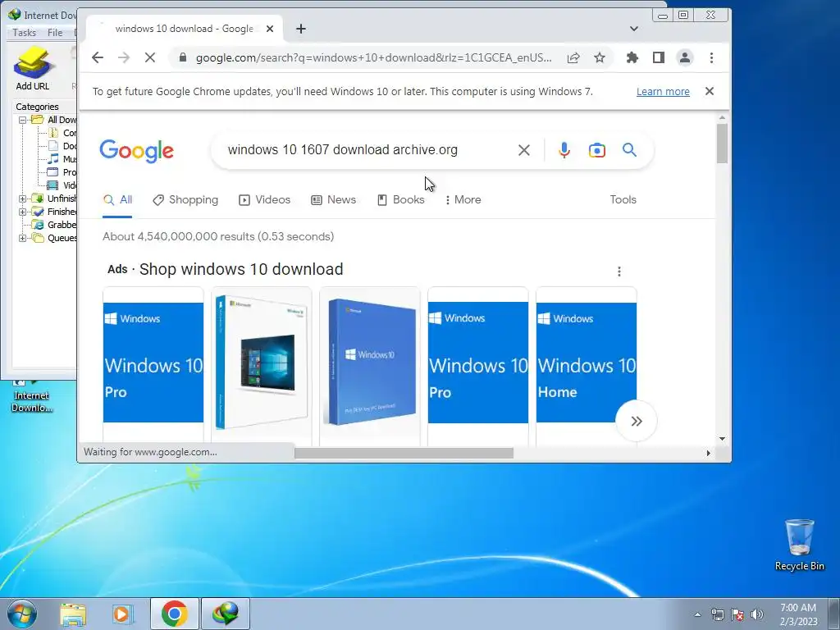Expand the Unfinished category in IDM

point(22,199)
